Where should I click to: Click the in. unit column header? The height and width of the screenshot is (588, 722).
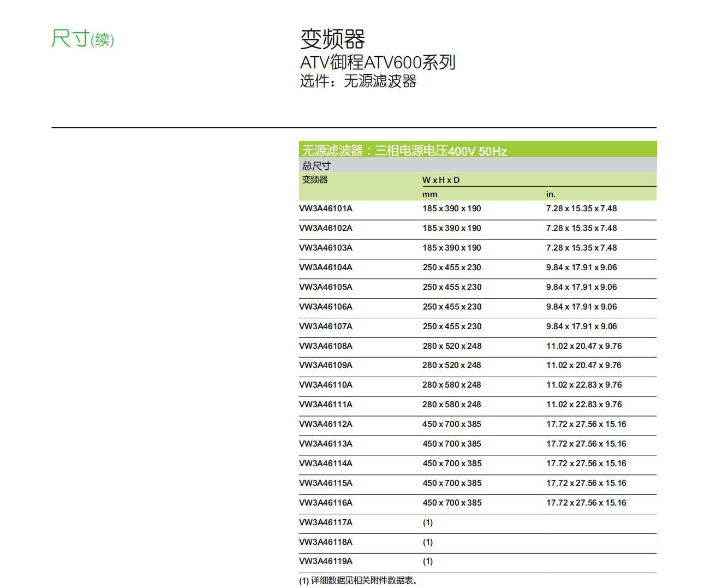(551, 194)
